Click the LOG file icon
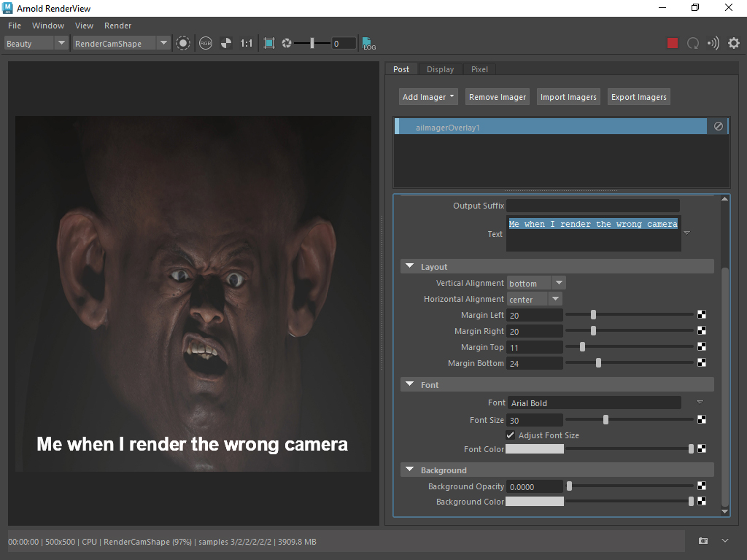Screen dimensions: 747x560 (x=369, y=43)
